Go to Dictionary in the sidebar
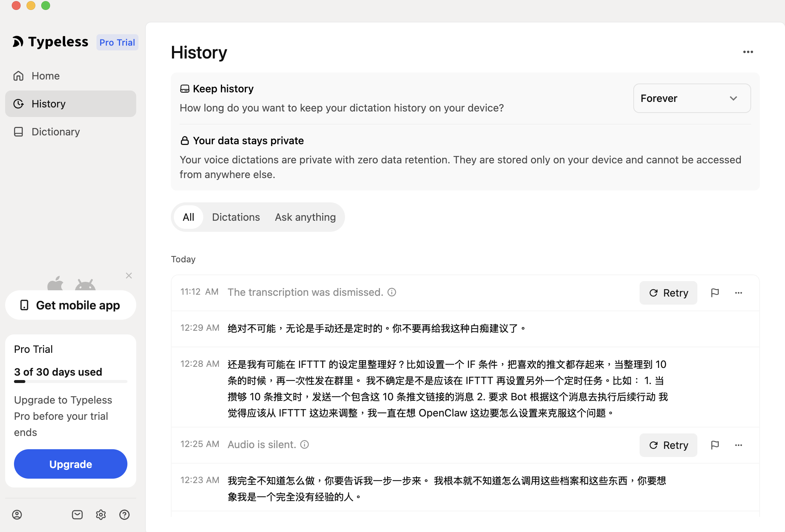The width and height of the screenshot is (785, 532). tap(56, 132)
